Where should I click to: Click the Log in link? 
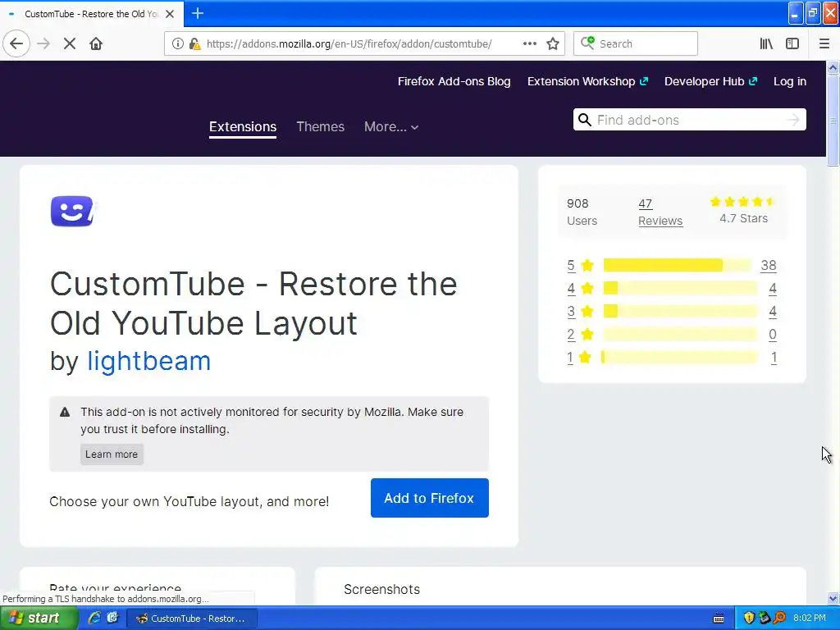click(x=790, y=81)
